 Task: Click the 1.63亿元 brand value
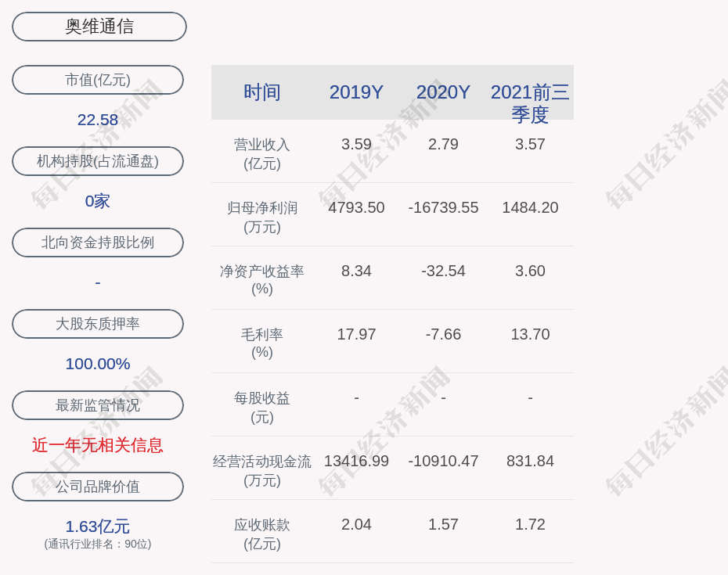(98, 526)
